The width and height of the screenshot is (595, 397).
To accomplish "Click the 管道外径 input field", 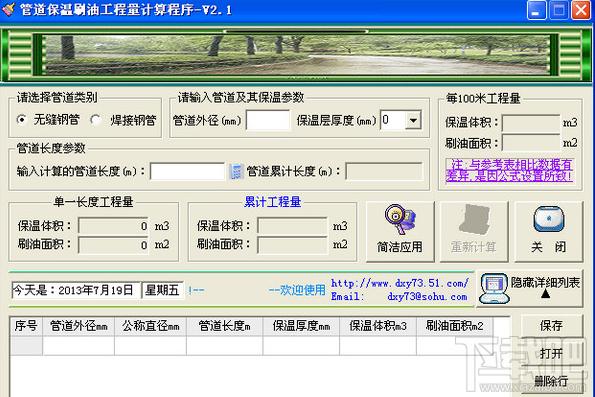I will click(x=268, y=120).
